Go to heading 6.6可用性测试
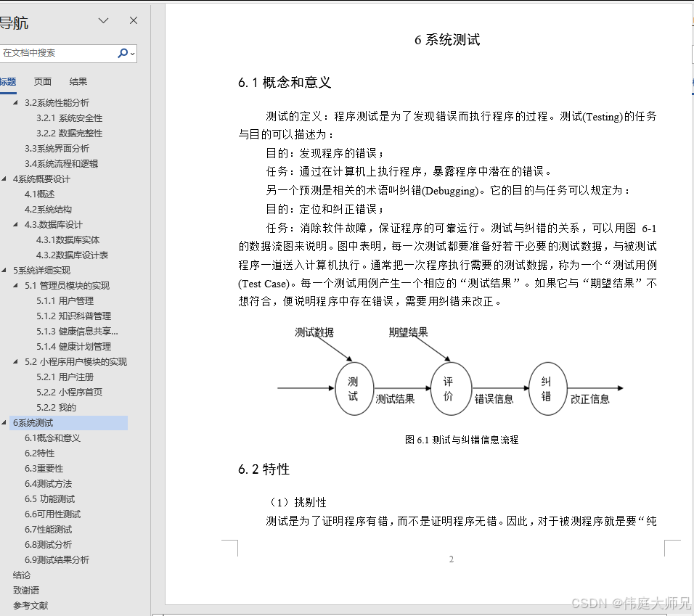The height and width of the screenshot is (616, 694). [52, 514]
